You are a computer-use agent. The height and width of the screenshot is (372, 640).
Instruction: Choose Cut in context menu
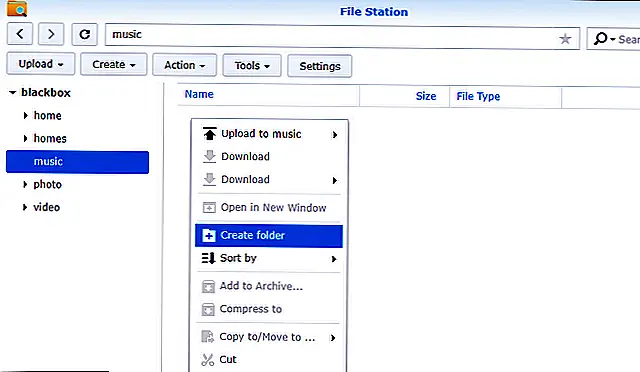tap(268, 360)
